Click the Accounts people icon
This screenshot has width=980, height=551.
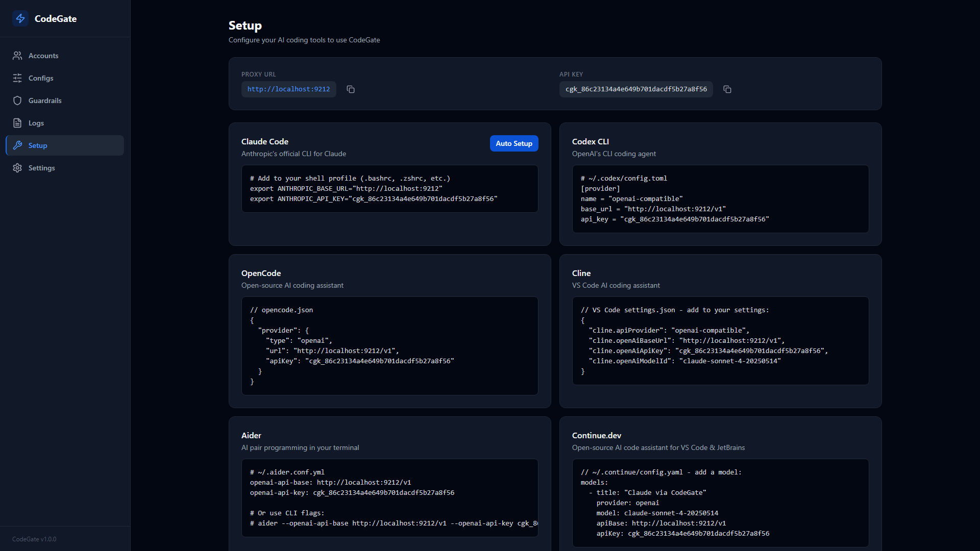17,56
